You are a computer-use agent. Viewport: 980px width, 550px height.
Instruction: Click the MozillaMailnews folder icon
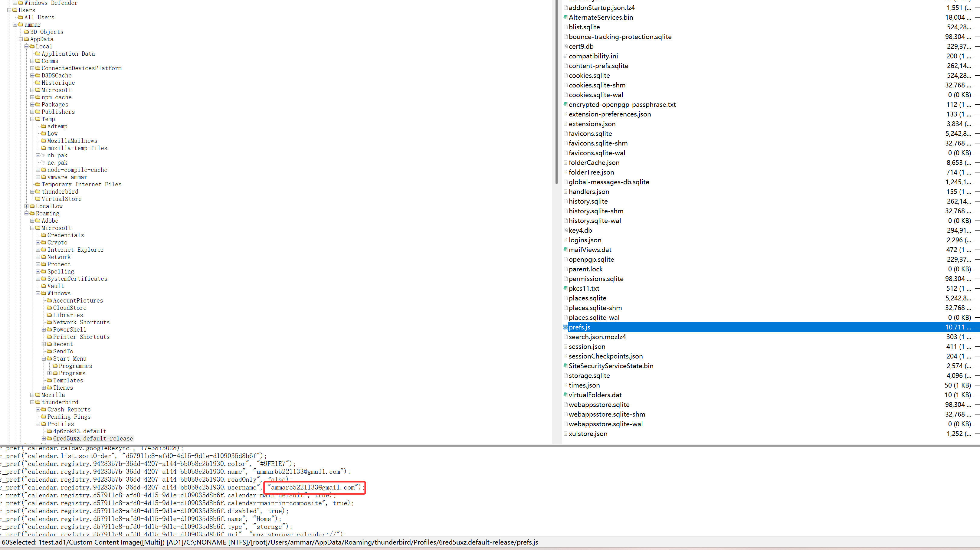tap(43, 141)
